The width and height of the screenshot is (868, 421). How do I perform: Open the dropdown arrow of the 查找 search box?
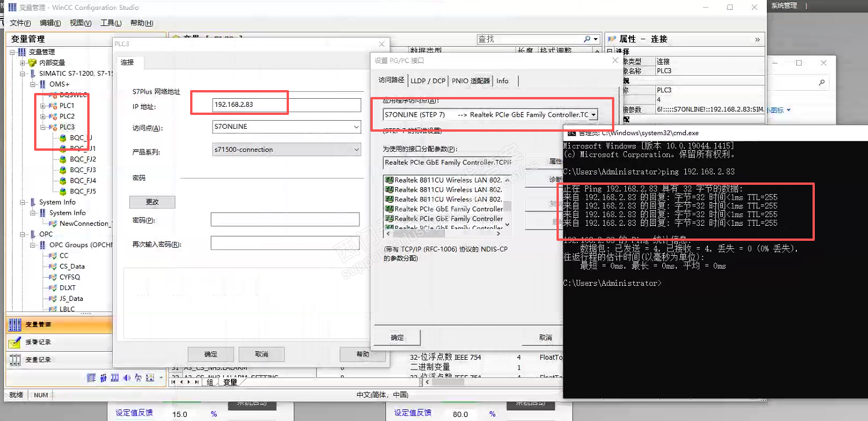tap(596, 39)
